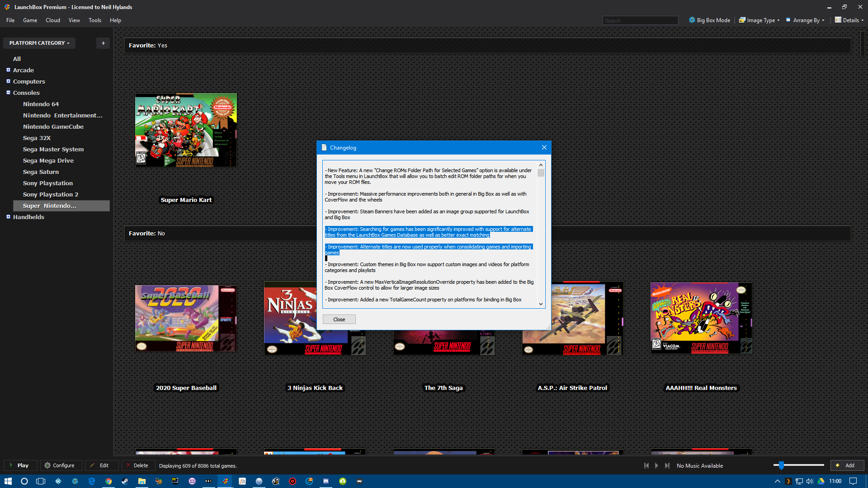This screenshot has height=488, width=868.
Task: Open the Cloud menu
Action: click(53, 20)
